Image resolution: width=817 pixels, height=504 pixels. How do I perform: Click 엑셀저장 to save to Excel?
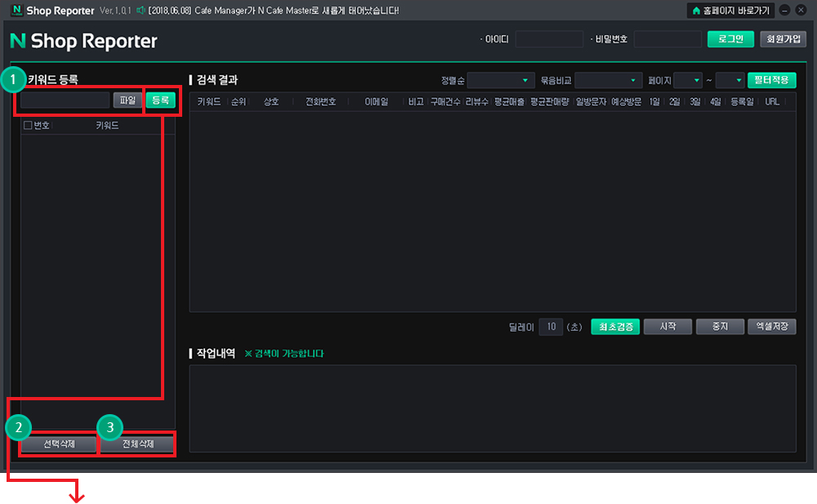click(x=772, y=327)
